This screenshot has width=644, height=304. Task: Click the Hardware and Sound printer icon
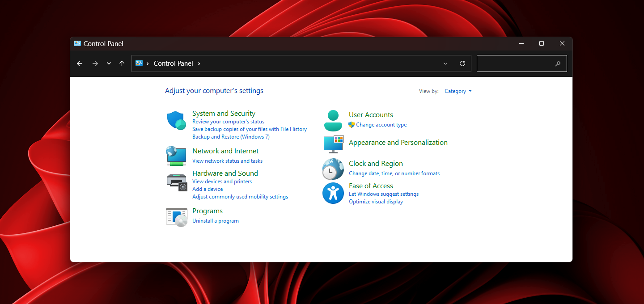tap(176, 182)
